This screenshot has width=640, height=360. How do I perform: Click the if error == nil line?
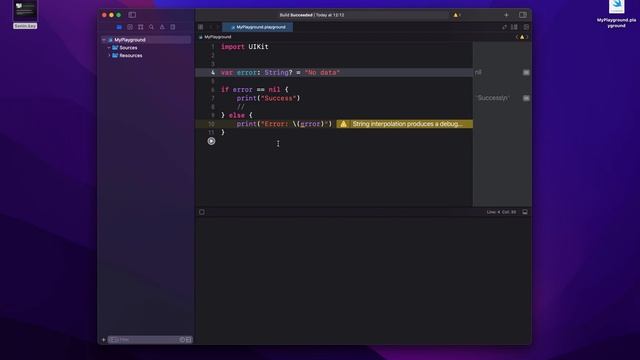255,90
